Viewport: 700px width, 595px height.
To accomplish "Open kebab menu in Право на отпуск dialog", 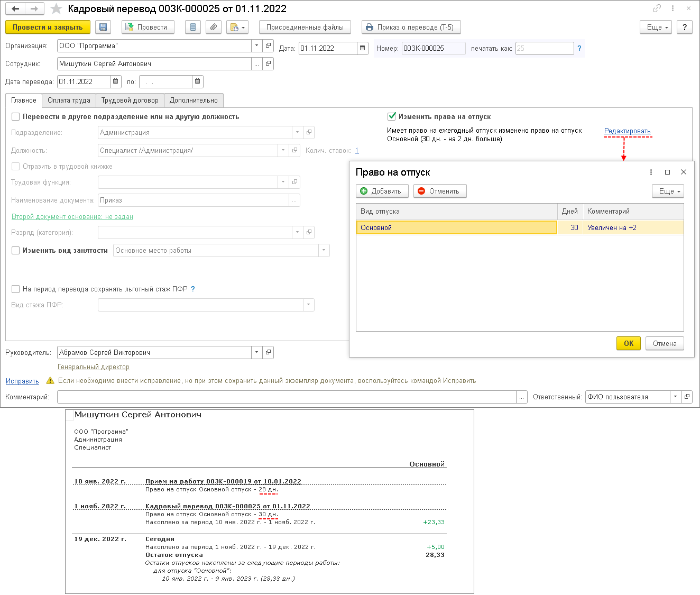I will click(x=651, y=172).
